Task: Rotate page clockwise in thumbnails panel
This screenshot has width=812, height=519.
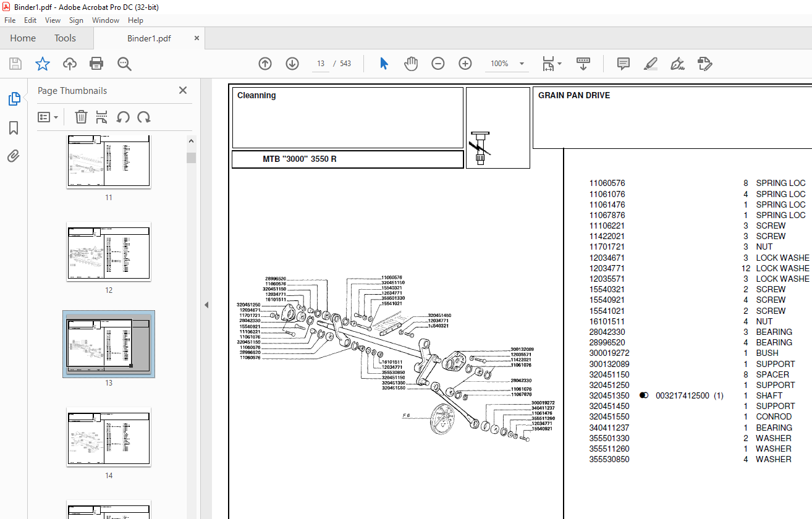Action: point(144,117)
